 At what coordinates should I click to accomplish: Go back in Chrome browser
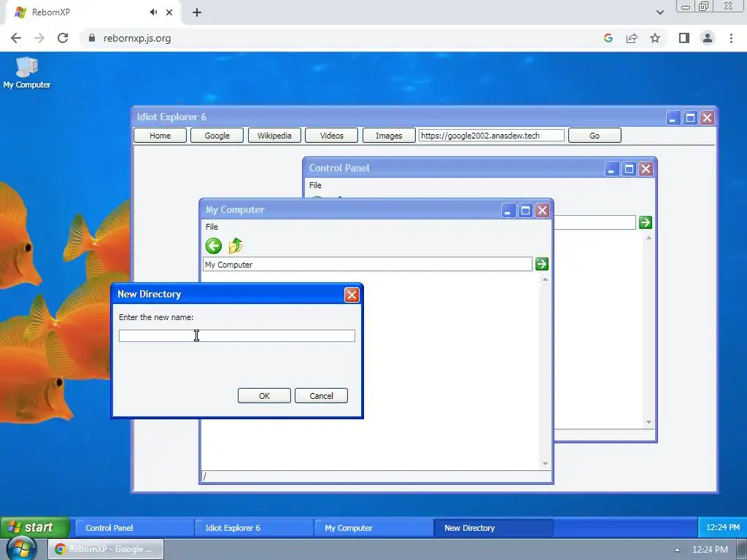click(x=16, y=38)
